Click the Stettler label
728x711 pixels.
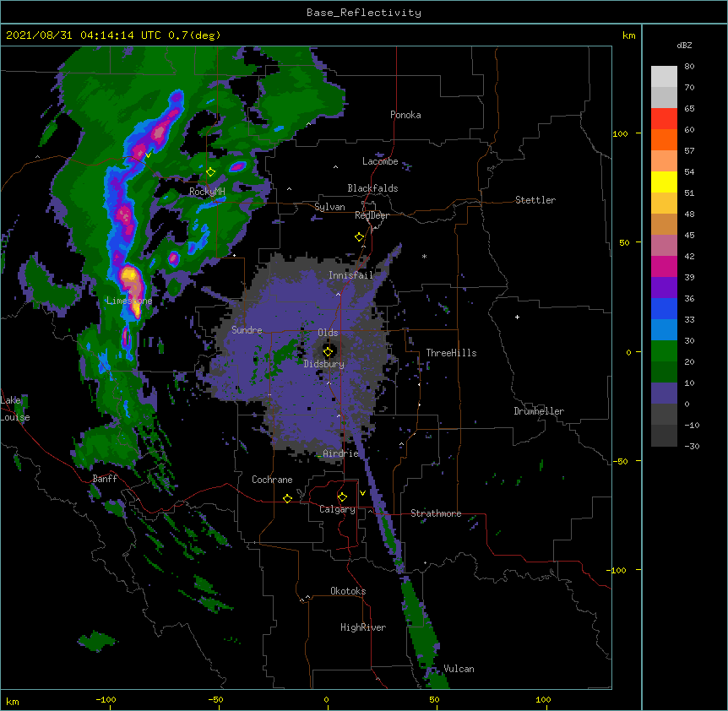535,200
